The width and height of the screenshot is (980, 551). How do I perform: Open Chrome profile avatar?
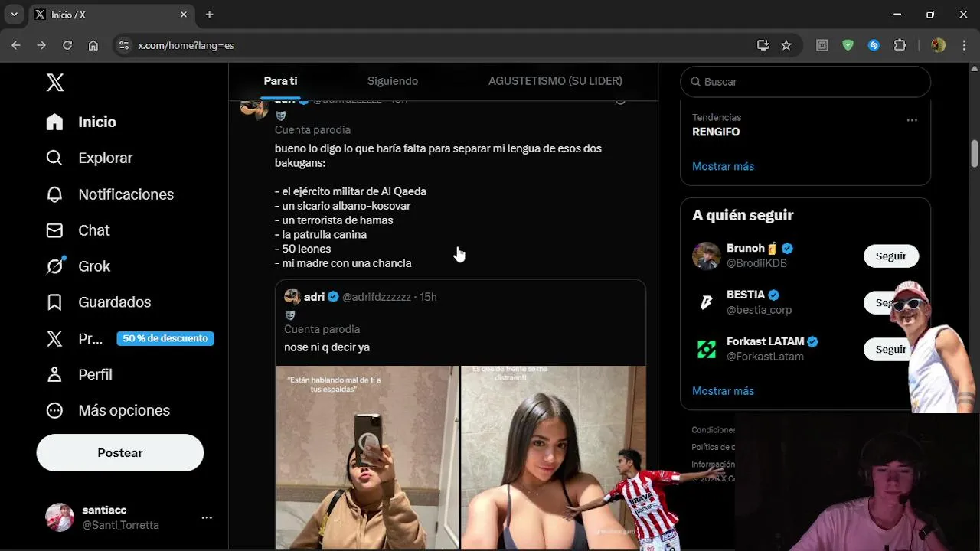tap(938, 45)
